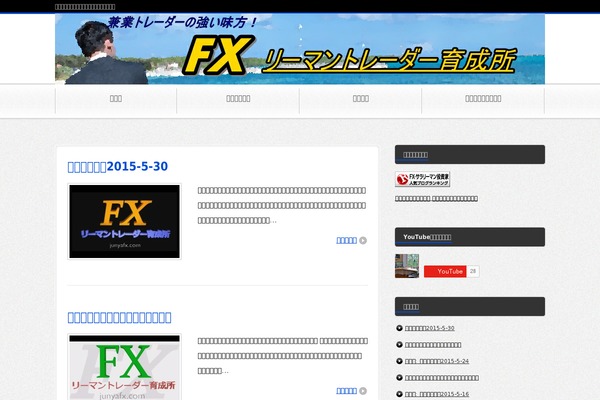Open the sidebar recent post link ending 2015-5-24
Viewport: 600px width, 400px height.
point(437,361)
